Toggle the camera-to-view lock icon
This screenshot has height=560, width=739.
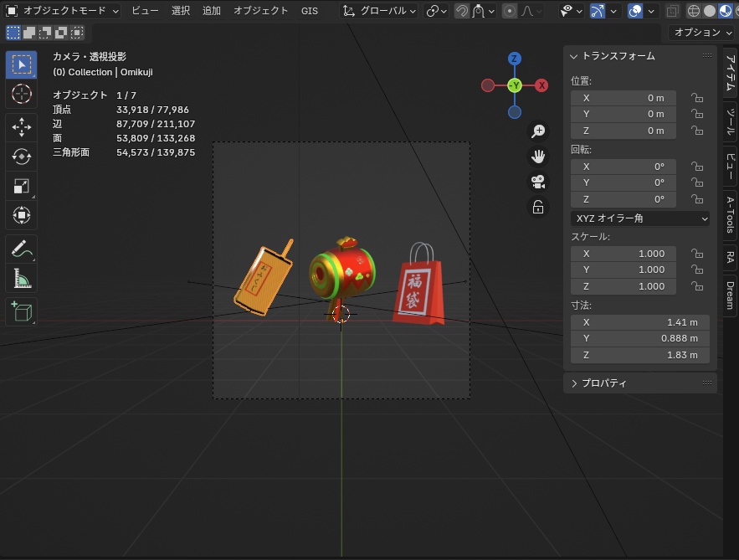click(x=538, y=208)
